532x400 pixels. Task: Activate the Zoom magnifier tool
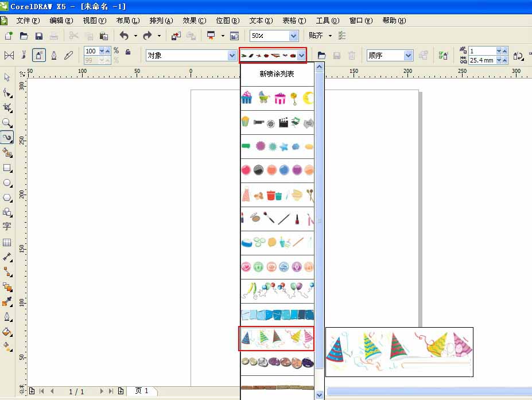point(7,123)
